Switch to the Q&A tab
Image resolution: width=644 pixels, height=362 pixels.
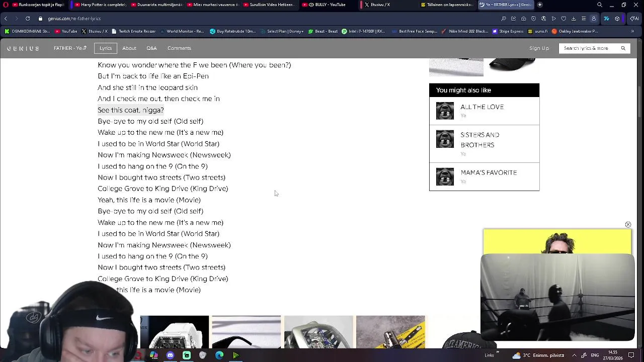pyautogui.click(x=151, y=48)
